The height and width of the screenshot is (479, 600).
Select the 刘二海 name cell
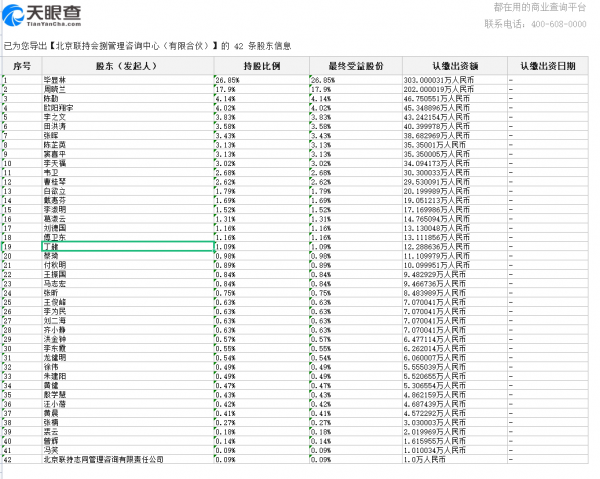click(x=127, y=321)
